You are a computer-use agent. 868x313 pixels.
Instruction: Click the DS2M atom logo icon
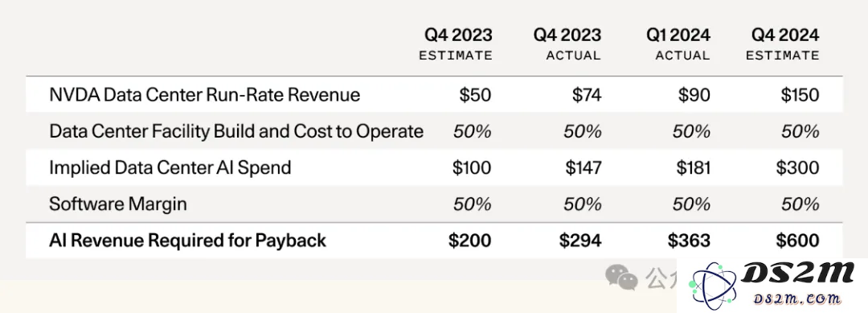pos(714,285)
